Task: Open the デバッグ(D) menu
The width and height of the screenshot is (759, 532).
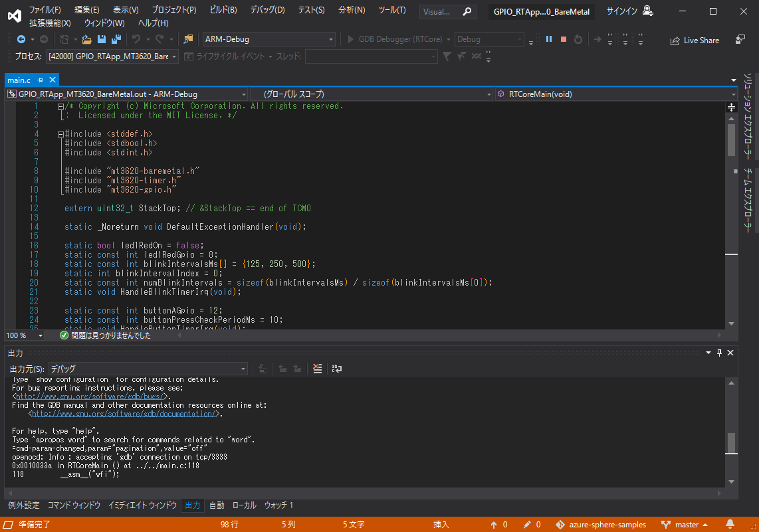Action: (x=267, y=10)
